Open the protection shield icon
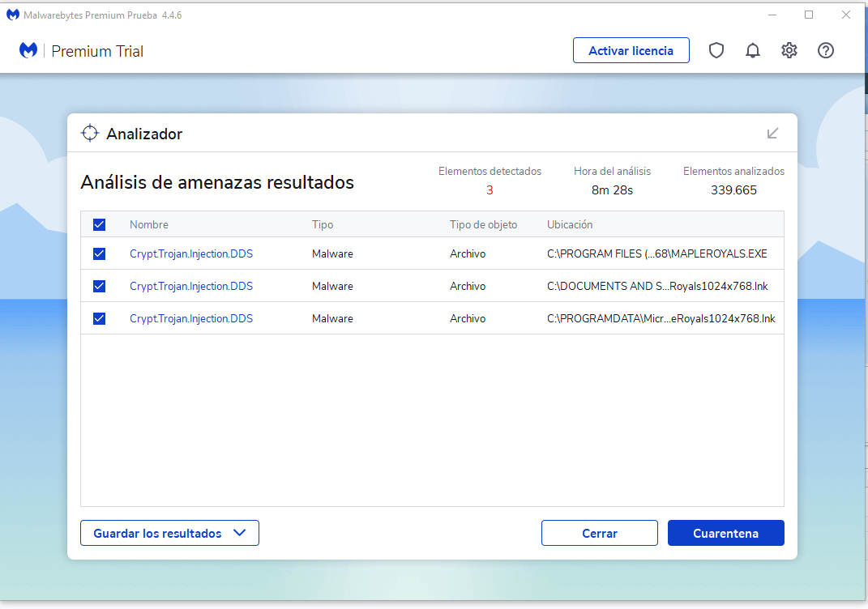The width and height of the screenshot is (868, 609). tap(716, 51)
